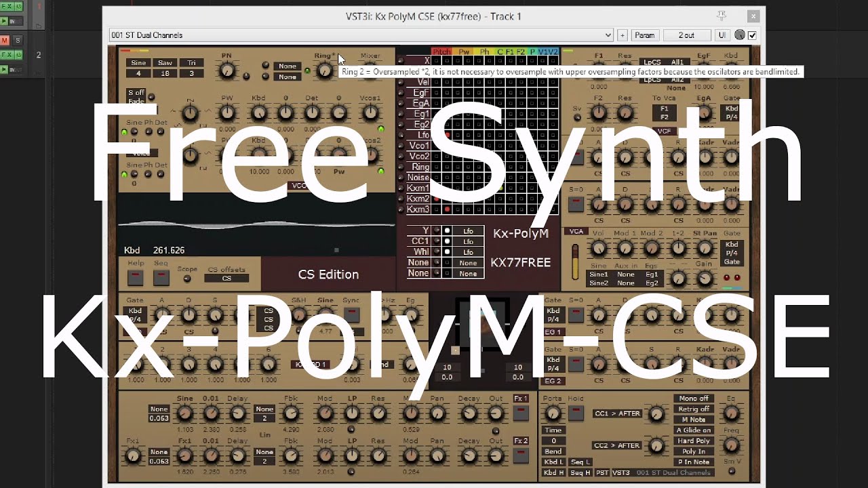Click the Pitch column header in the mod matrix
The height and width of the screenshot is (488, 868).
(x=441, y=52)
